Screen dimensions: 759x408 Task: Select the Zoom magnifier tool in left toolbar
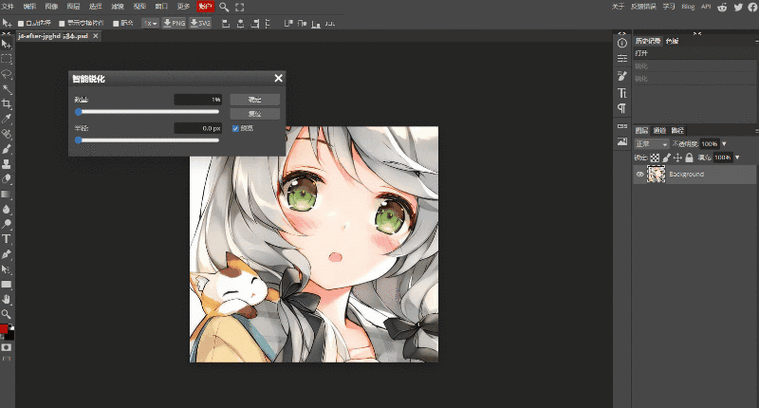pyautogui.click(x=6, y=313)
